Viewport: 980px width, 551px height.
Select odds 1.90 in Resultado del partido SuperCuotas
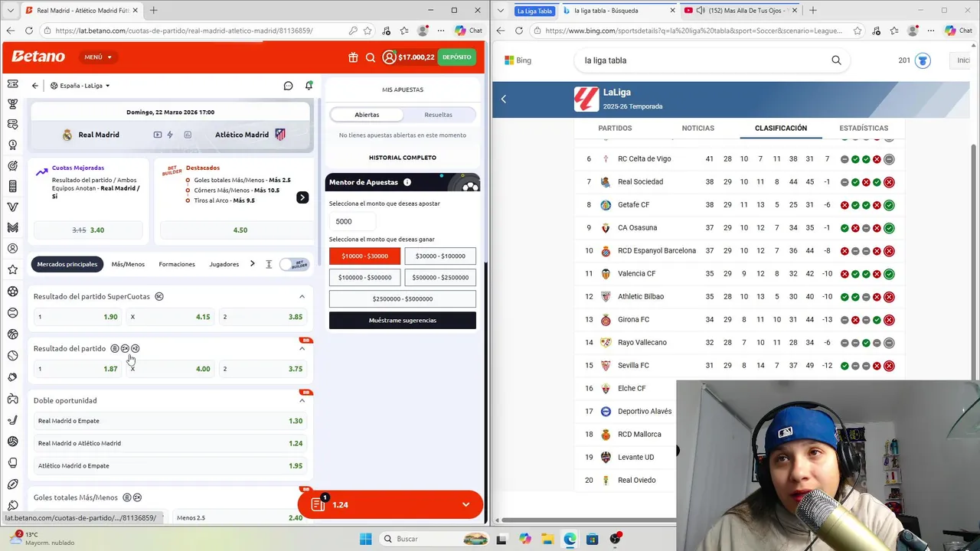pyautogui.click(x=77, y=317)
